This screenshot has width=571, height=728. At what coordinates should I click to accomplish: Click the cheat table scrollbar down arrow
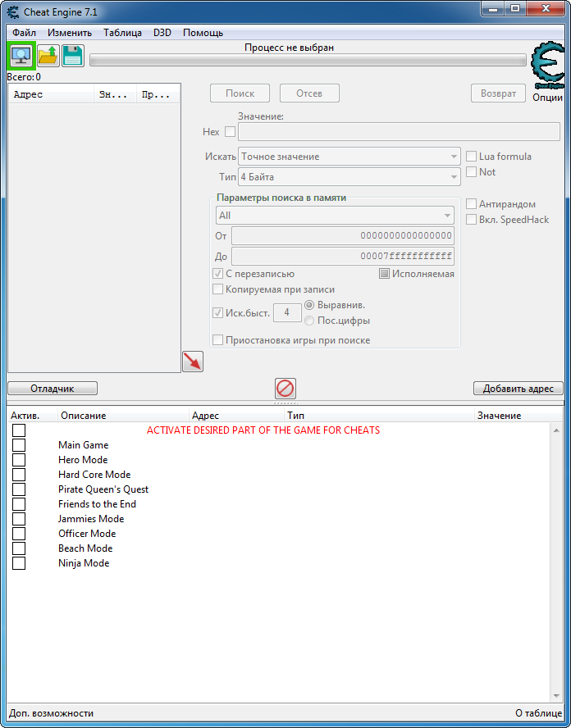click(x=556, y=696)
